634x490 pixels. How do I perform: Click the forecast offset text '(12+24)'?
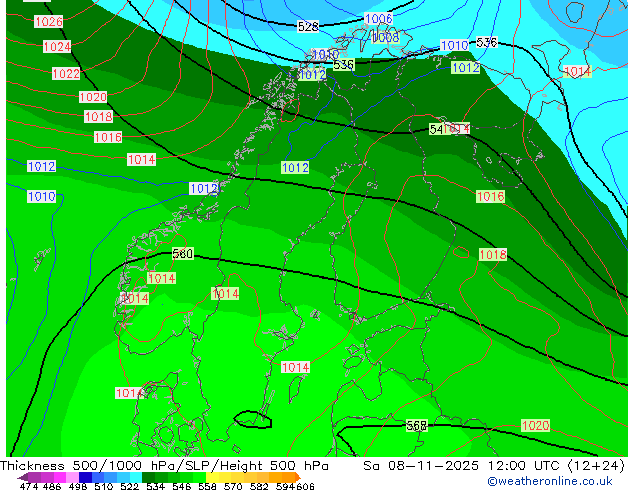[x=596, y=466]
